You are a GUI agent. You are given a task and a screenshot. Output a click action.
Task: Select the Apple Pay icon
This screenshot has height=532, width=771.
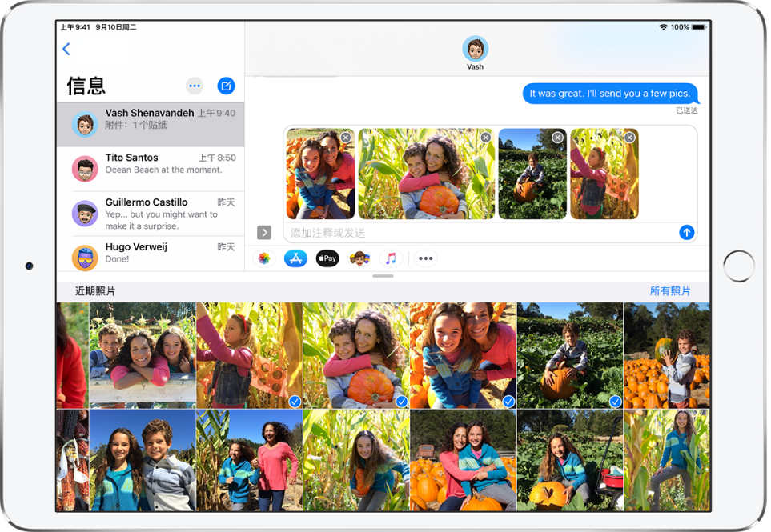pos(327,258)
